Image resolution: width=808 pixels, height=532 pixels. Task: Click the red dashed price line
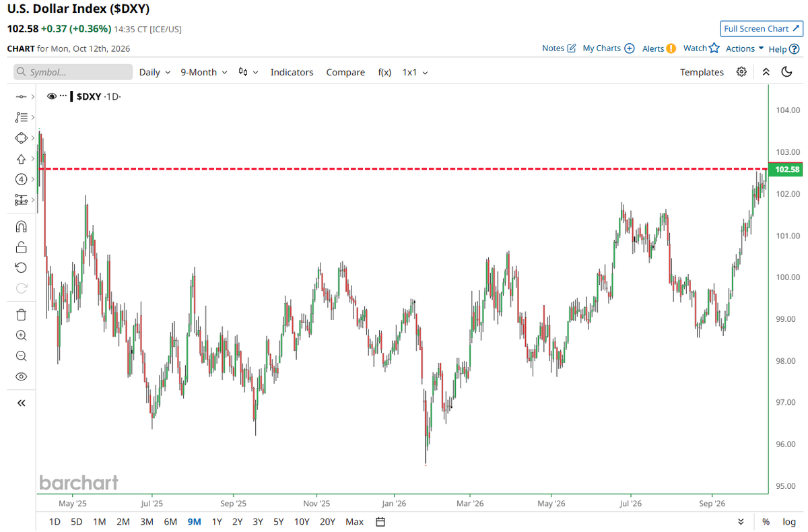pyautogui.click(x=404, y=168)
